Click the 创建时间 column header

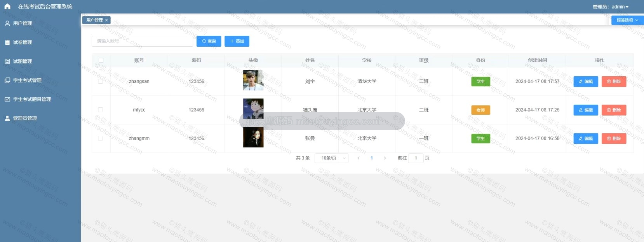pyautogui.click(x=537, y=60)
